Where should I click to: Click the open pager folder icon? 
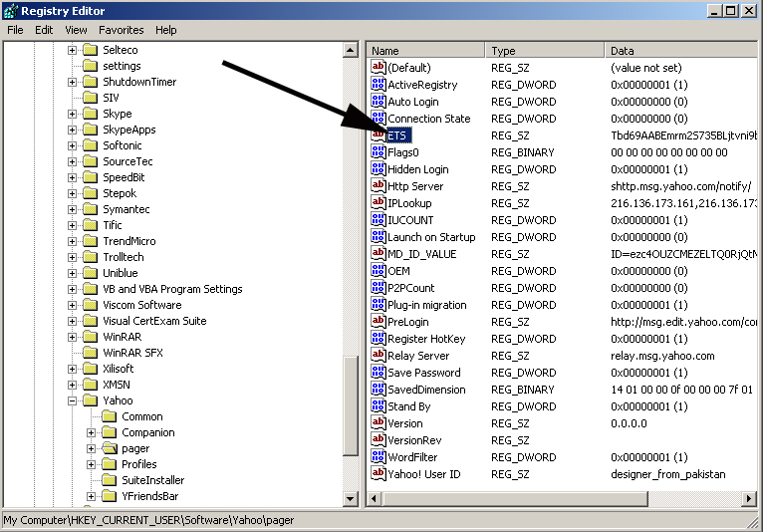tap(110, 448)
